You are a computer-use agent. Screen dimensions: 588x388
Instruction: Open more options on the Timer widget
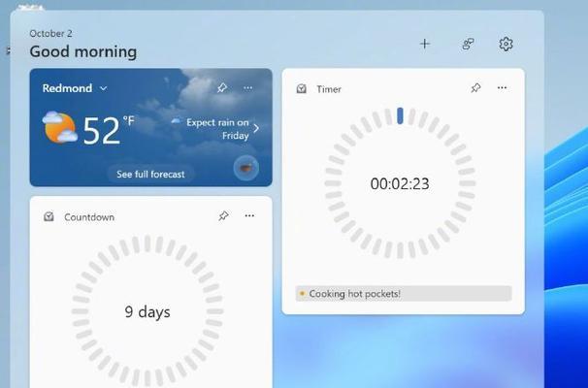[x=502, y=87]
